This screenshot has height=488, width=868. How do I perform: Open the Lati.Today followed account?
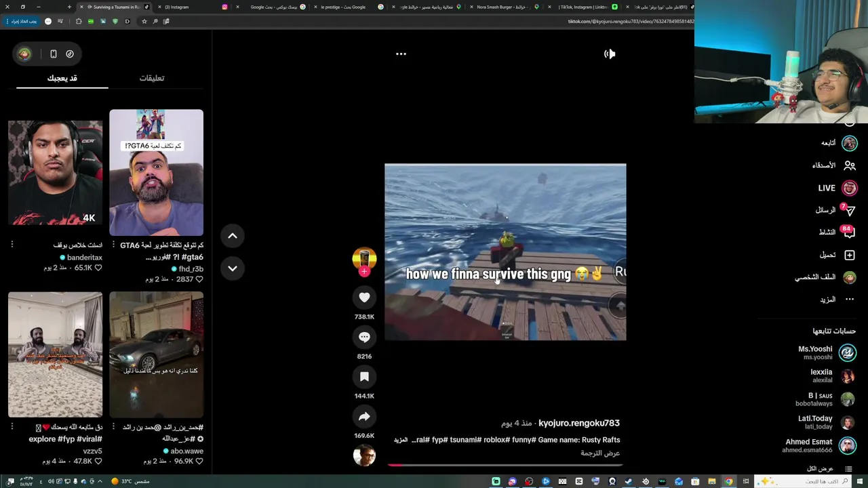(827, 422)
